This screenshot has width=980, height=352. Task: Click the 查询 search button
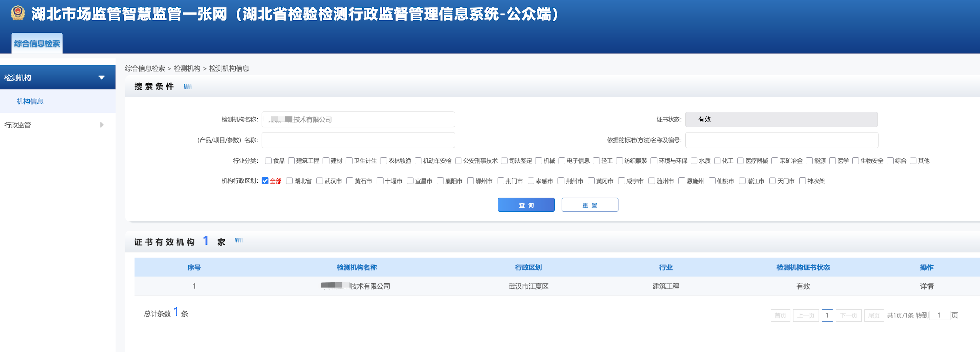(x=526, y=205)
